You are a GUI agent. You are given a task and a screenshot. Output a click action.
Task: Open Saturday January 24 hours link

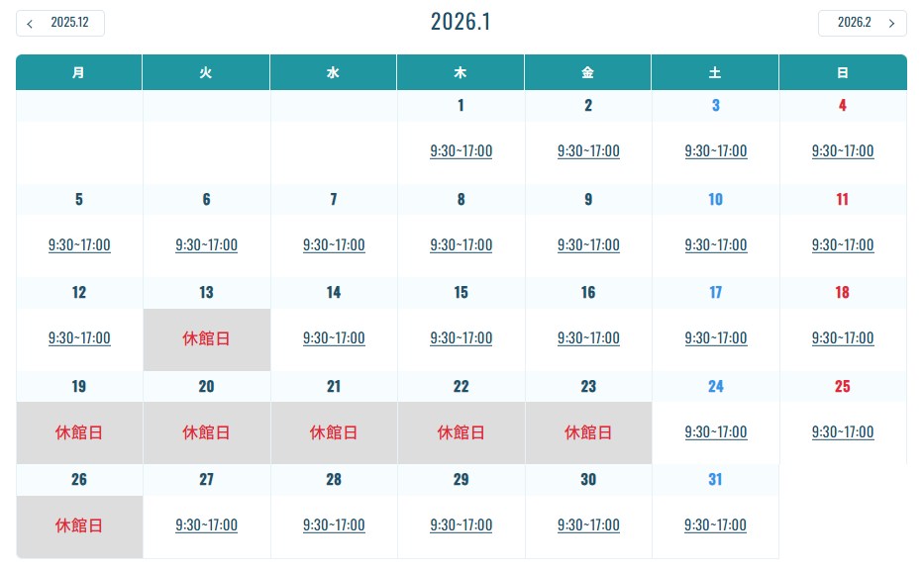(x=715, y=432)
